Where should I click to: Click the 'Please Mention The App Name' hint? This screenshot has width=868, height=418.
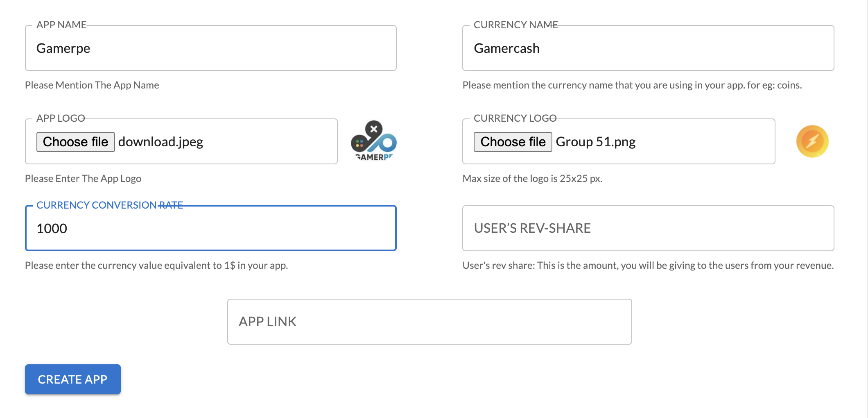click(x=92, y=85)
